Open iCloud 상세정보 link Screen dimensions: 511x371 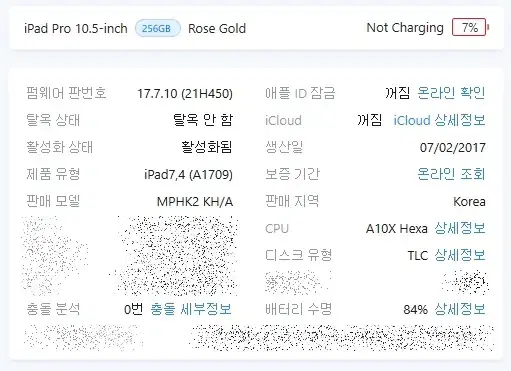click(x=439, y=120)
